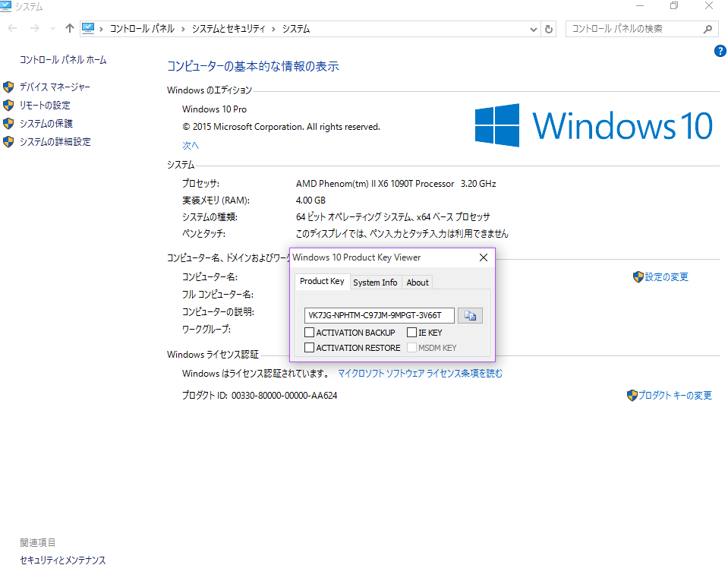Open システムの詳細設定 link
728x581 pixels.
(x=55, y=141)
